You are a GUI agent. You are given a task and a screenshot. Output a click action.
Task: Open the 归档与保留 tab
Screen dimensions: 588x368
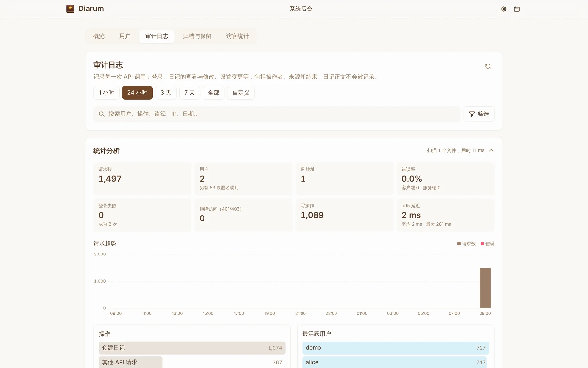pos(197,36)
